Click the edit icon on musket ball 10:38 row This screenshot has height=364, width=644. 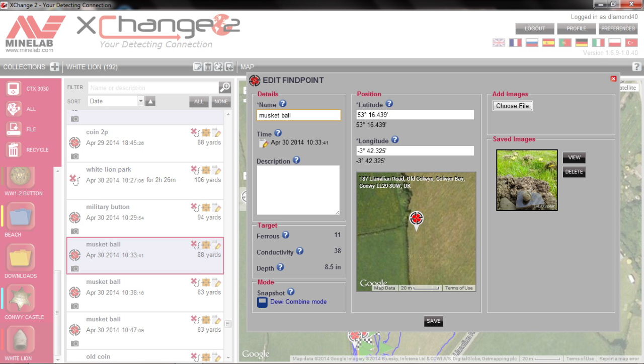[x=217, y=282]
